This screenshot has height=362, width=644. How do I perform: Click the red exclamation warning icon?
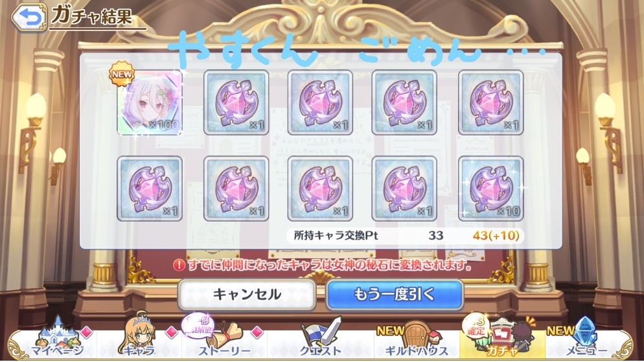pos(179,265)
